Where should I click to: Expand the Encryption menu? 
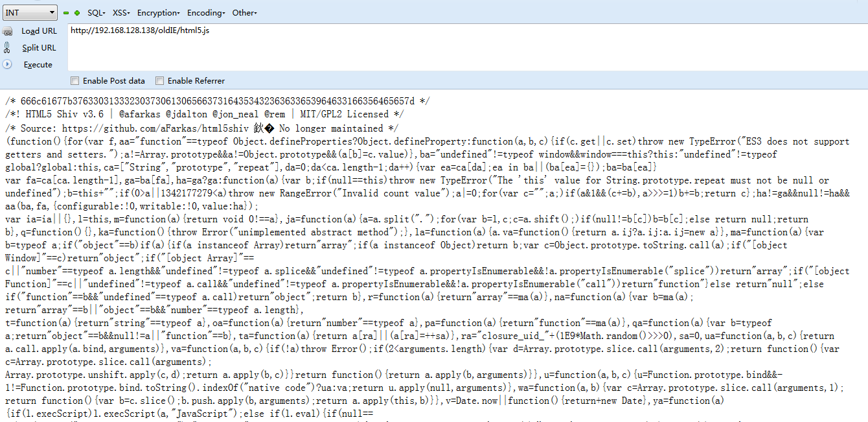159,13
